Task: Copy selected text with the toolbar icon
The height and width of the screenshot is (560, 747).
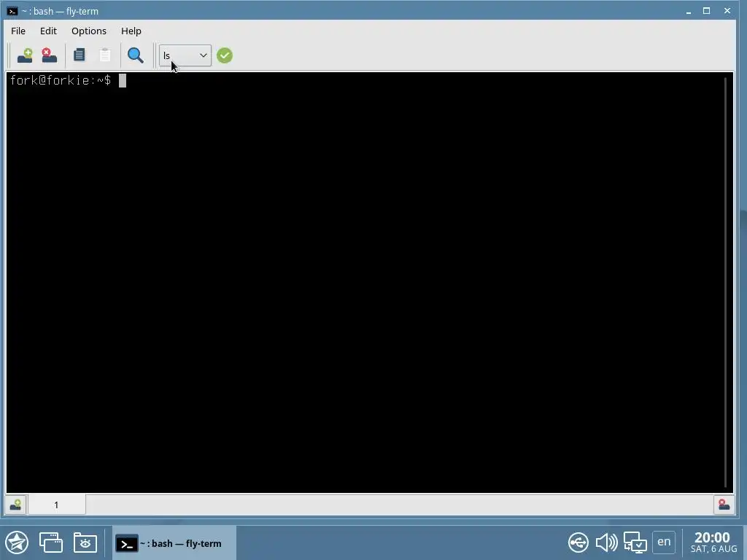Action: point(79,55)
